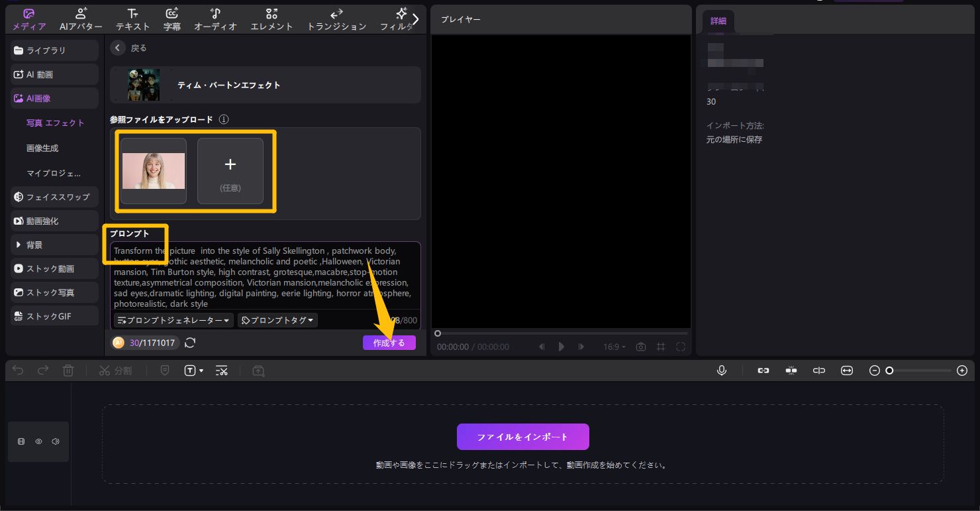Select 画像生成 in the sidebar

[x=42, y=148]
